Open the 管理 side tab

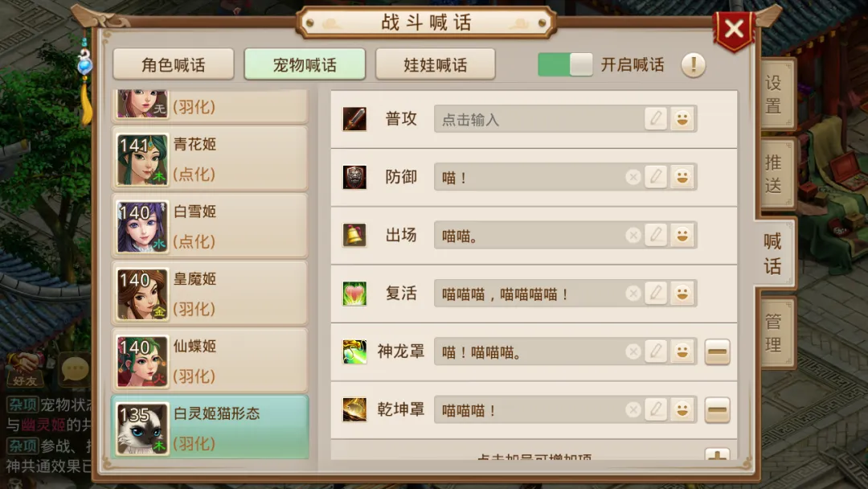click(774, 333)
